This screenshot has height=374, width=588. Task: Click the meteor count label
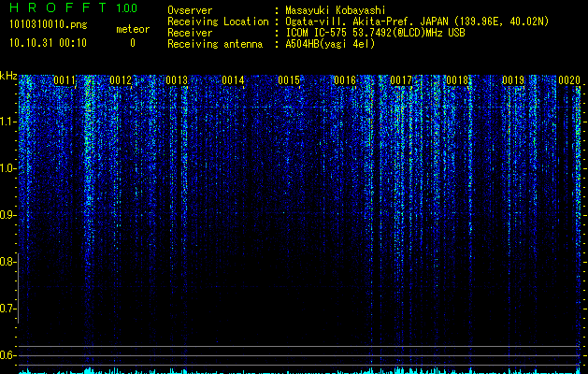(133, 29)
